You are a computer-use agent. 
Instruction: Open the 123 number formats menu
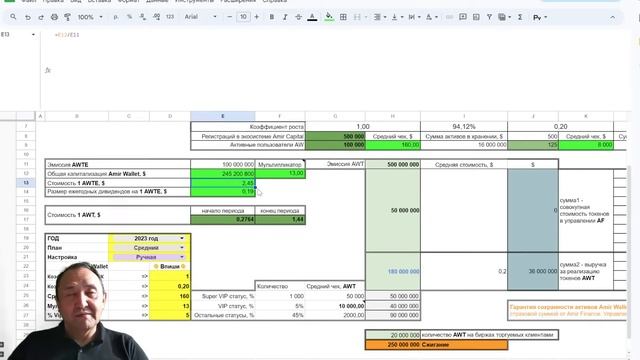click(x=170, y=17)
